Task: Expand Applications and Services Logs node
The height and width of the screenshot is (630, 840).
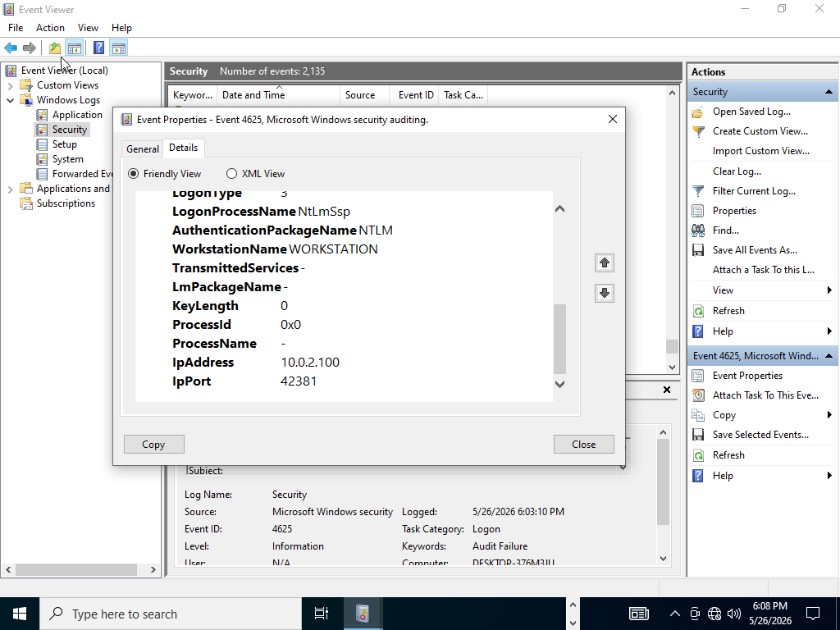Action: (x=10, y=189)
